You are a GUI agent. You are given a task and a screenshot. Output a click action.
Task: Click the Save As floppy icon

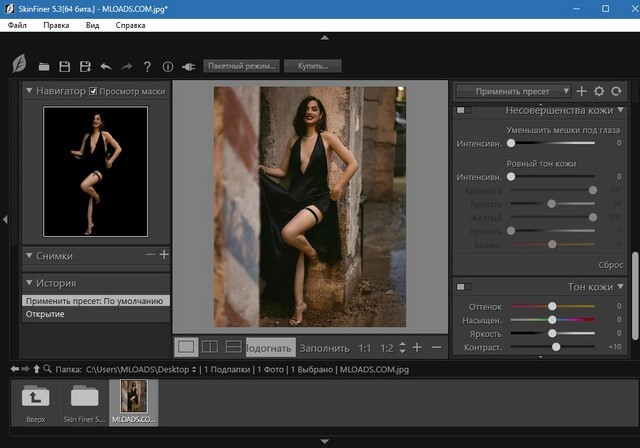pyautogui.click(x=85, y=67)
